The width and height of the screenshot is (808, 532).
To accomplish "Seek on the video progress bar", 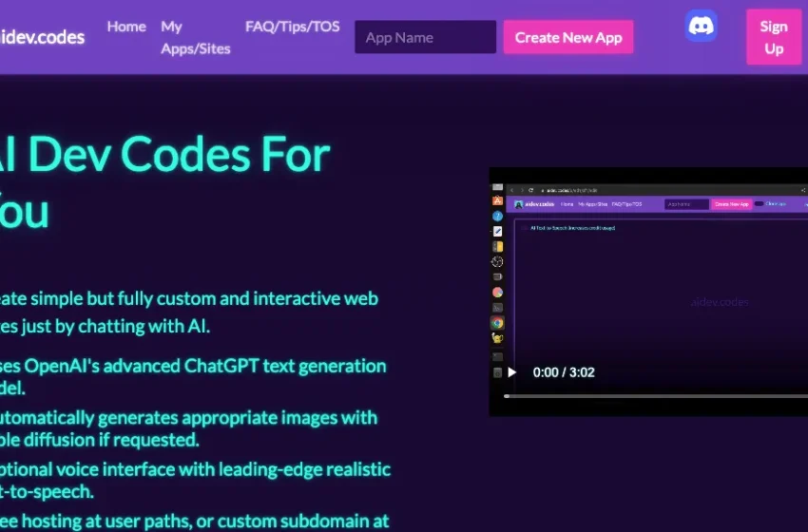I will pos(656,396).
